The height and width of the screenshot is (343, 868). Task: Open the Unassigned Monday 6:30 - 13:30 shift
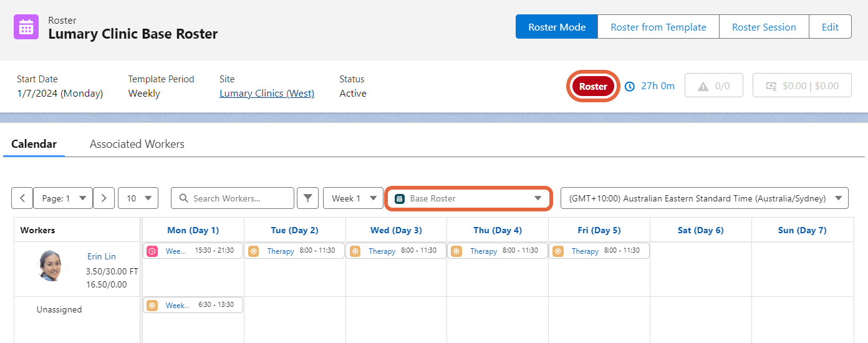pos(193,305)
